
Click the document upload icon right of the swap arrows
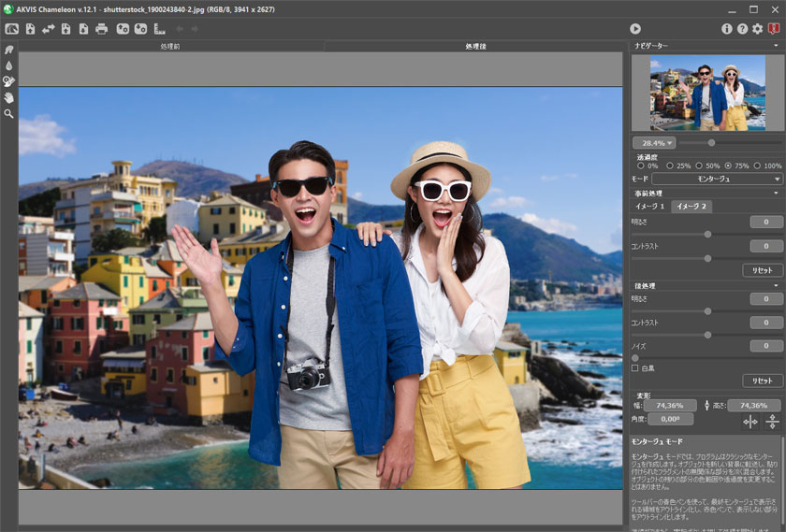pyautogui.click(x=65, y=29)
